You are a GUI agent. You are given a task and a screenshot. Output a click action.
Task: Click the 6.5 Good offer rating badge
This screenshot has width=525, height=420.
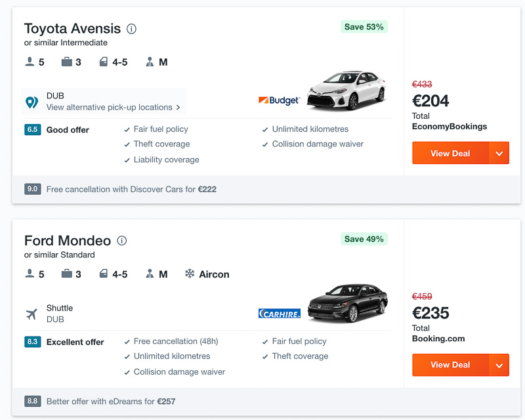(32, 130)
